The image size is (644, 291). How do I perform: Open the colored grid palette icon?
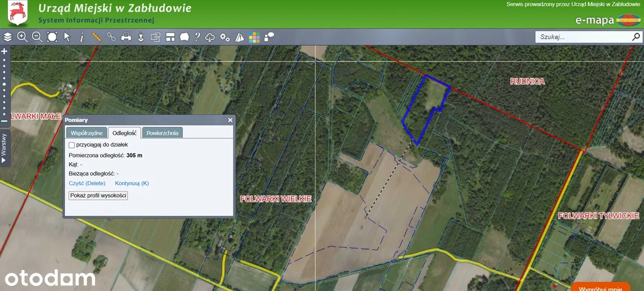254,37
